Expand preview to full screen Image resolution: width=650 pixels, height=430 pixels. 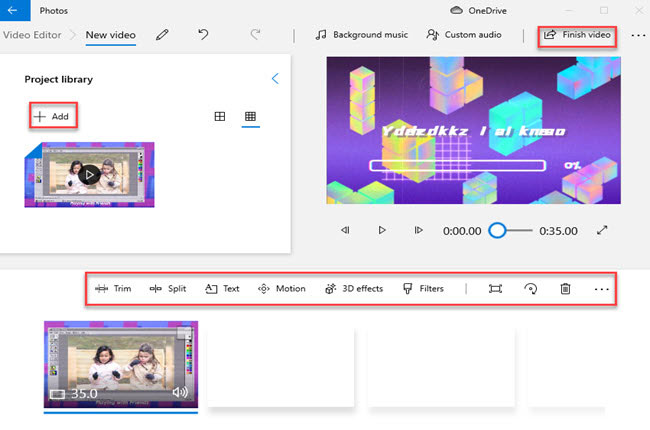tap(602, 230)
